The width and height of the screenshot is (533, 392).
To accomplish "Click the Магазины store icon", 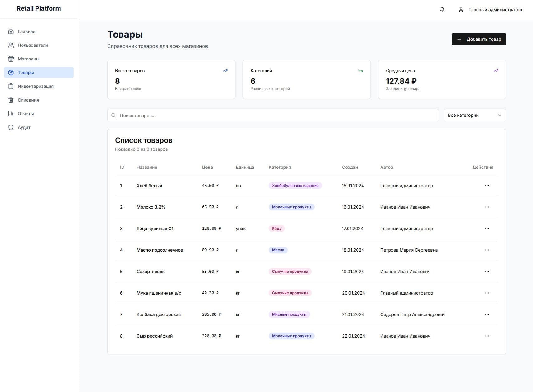I will click(11, 59).
